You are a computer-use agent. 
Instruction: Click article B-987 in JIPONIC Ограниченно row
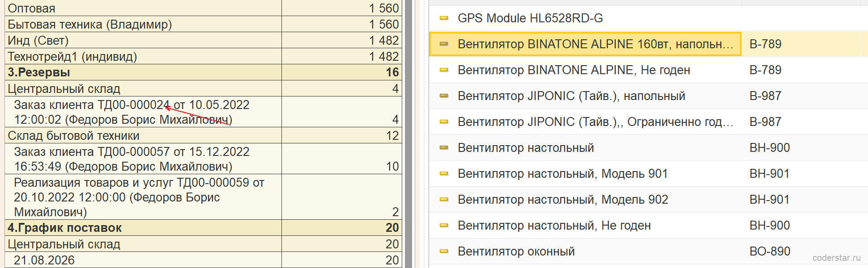point(766,122)
